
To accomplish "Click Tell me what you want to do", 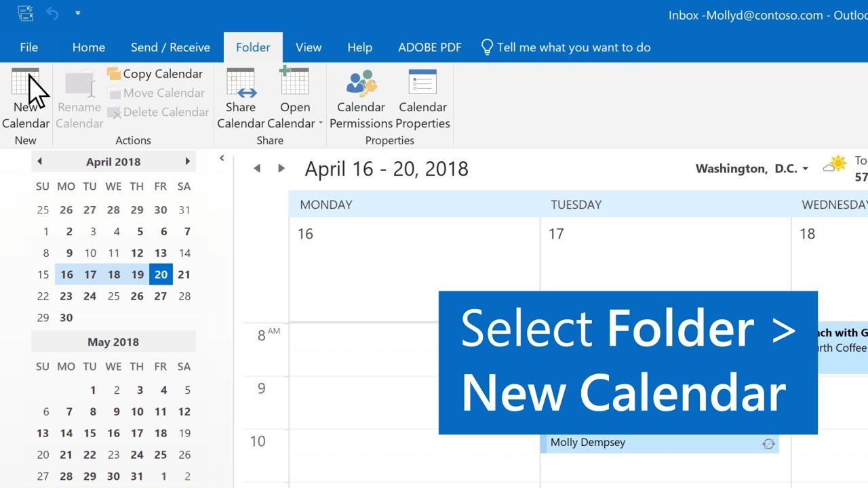I will coord(573,47).
